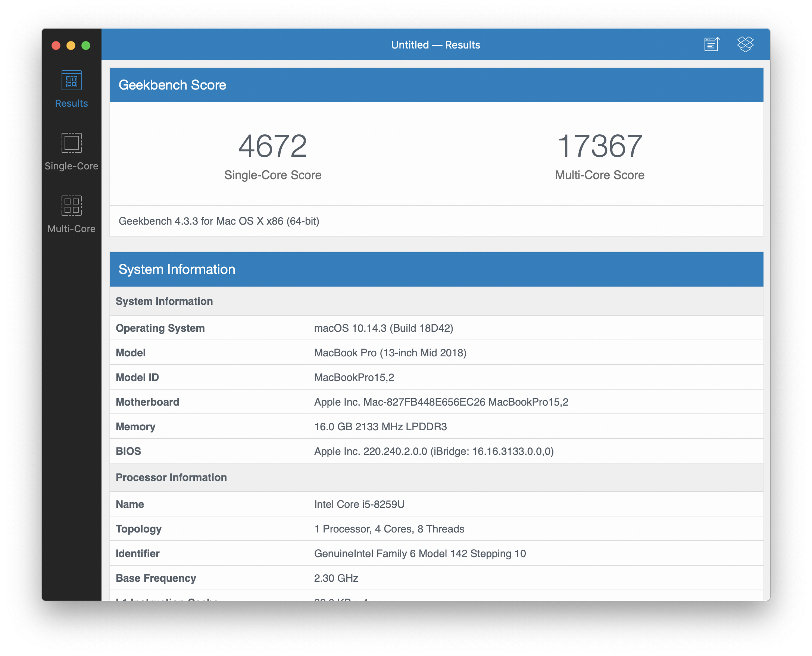Click the Processor Information subheading row
This screenshot has width=812, height=656.
[x=171, y=477]
